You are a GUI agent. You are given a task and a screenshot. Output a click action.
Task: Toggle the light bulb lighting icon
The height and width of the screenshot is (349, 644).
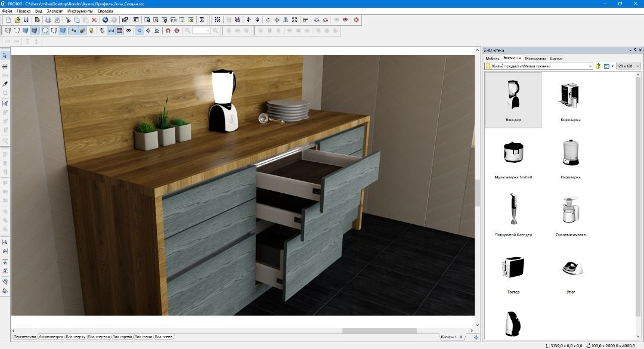coord(91,30)
